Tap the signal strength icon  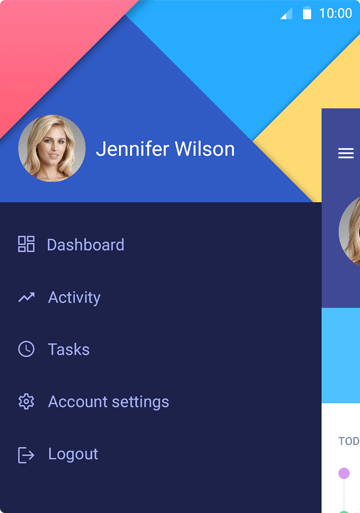[x=286, y=14]
